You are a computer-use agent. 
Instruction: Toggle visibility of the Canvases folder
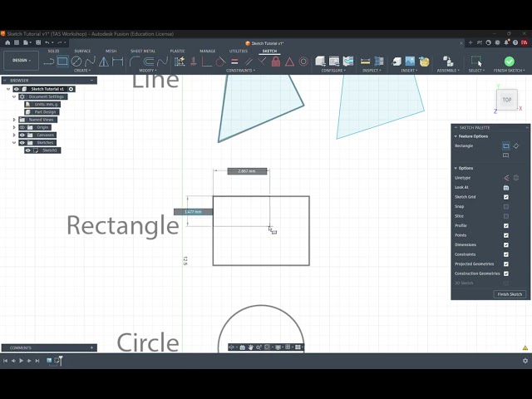pos(22,135)
